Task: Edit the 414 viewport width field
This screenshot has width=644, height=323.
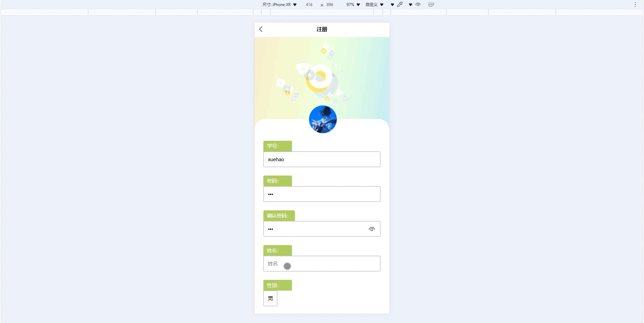Action: 309,5
